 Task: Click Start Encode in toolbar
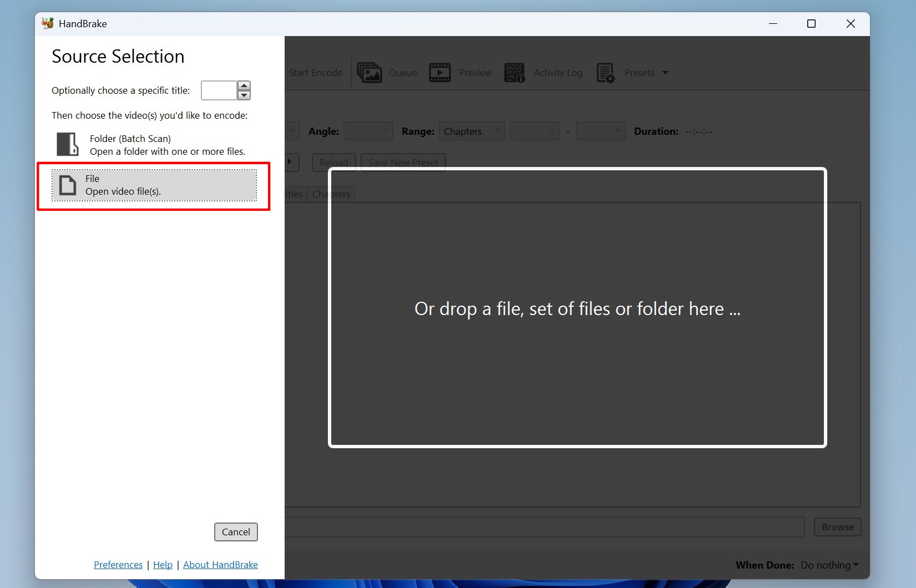pyautogui.click(x=315, y=73)
